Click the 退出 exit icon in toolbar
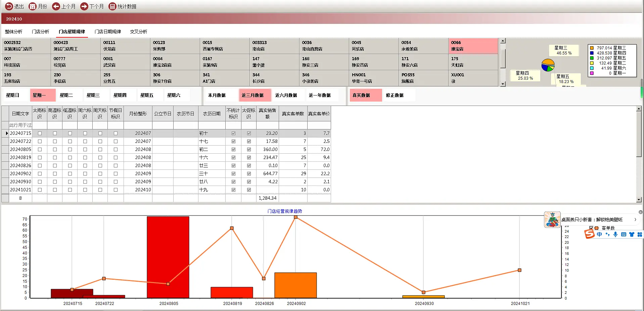The width and height of the screenshot is (644, 311). pos(9,6)
